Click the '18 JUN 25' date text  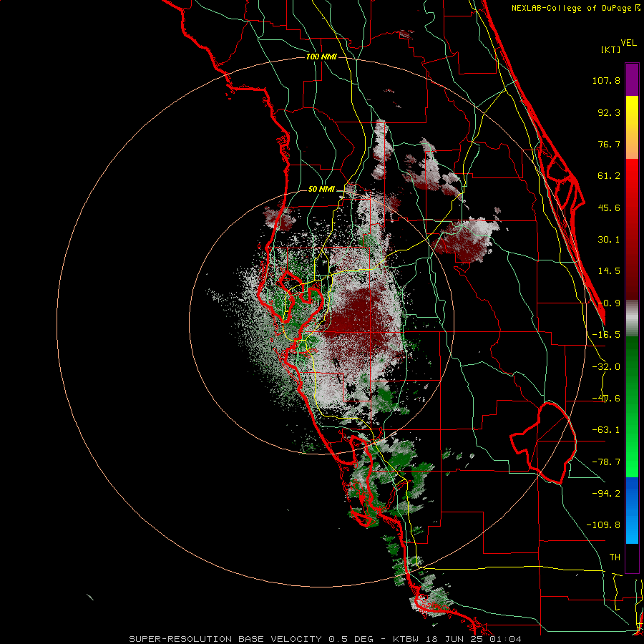pyautogui.click(x=454, y=639)
